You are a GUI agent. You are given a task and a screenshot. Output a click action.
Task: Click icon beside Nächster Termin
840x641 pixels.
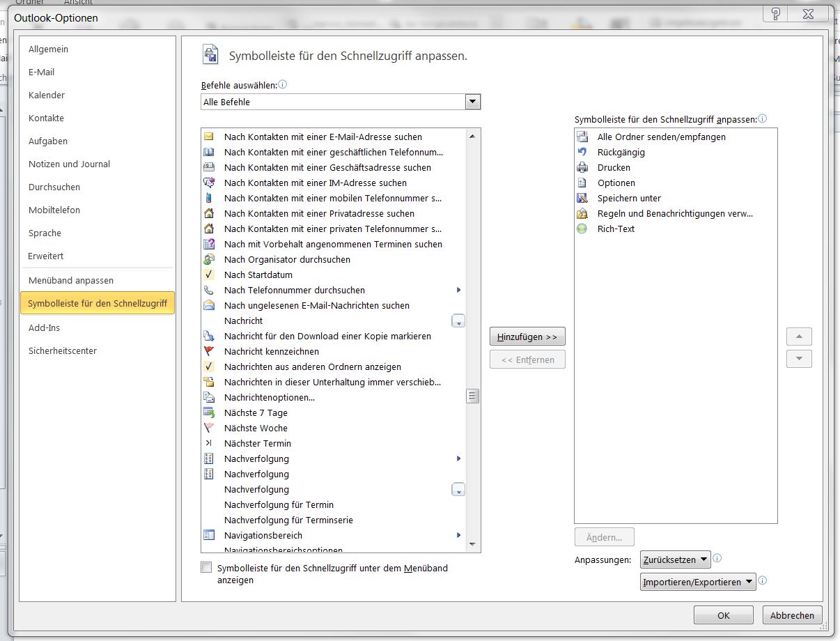coord(209,443)
